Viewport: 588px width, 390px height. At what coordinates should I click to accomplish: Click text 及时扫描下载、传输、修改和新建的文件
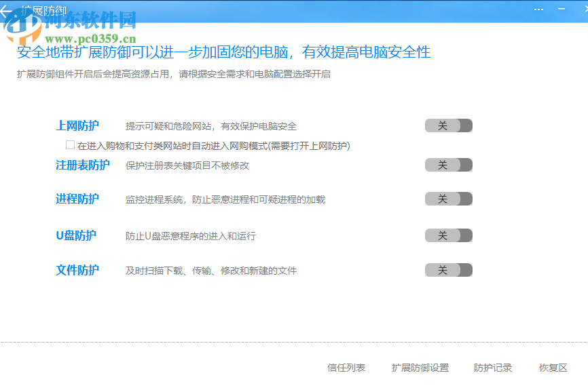[210, 271]
